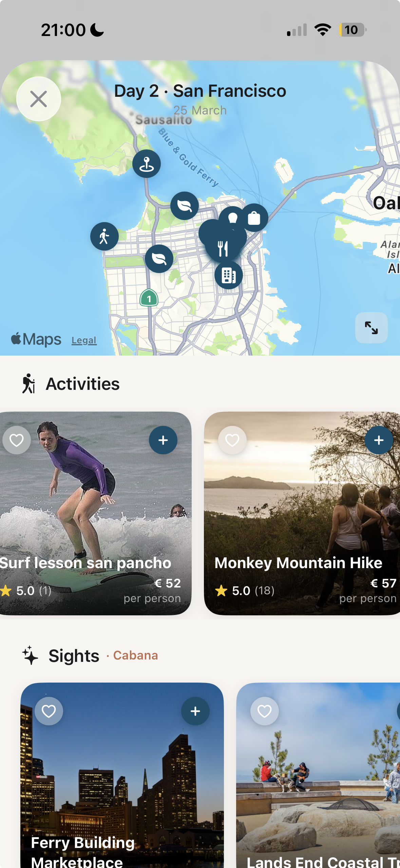Open the Cabana link next to Sights

point(135,655)
